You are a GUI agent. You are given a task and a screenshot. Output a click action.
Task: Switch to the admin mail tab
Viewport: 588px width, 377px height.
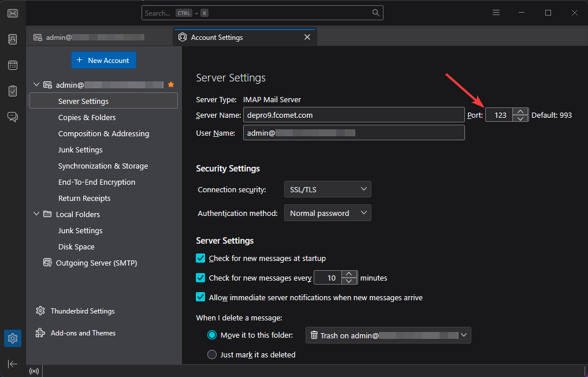(x=100, y=37)
